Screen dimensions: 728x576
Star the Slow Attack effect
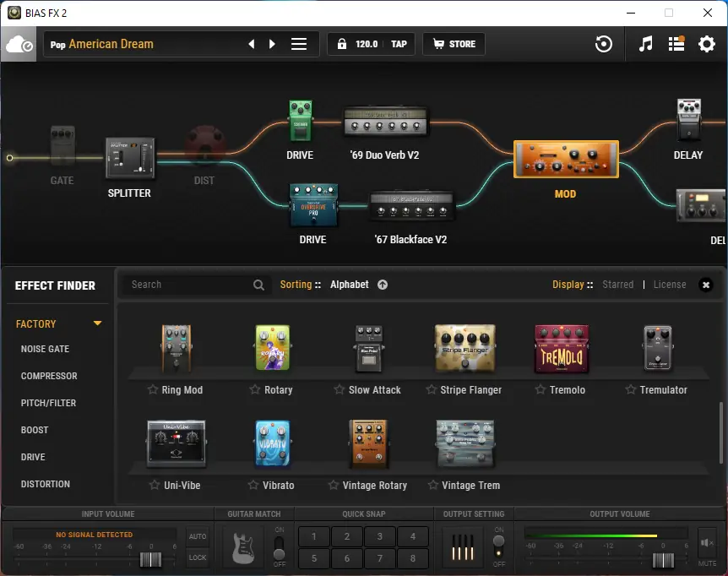click(x=340, y=389)
